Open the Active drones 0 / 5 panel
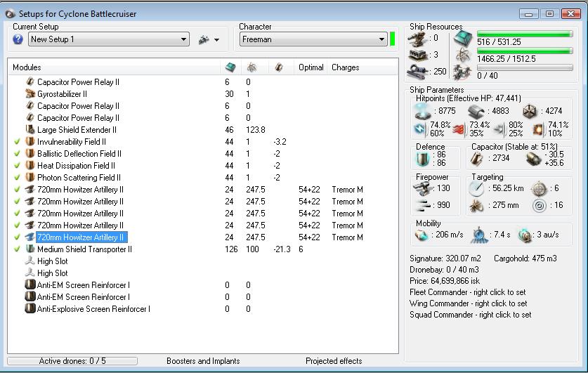588x373 pixels. 72,361
